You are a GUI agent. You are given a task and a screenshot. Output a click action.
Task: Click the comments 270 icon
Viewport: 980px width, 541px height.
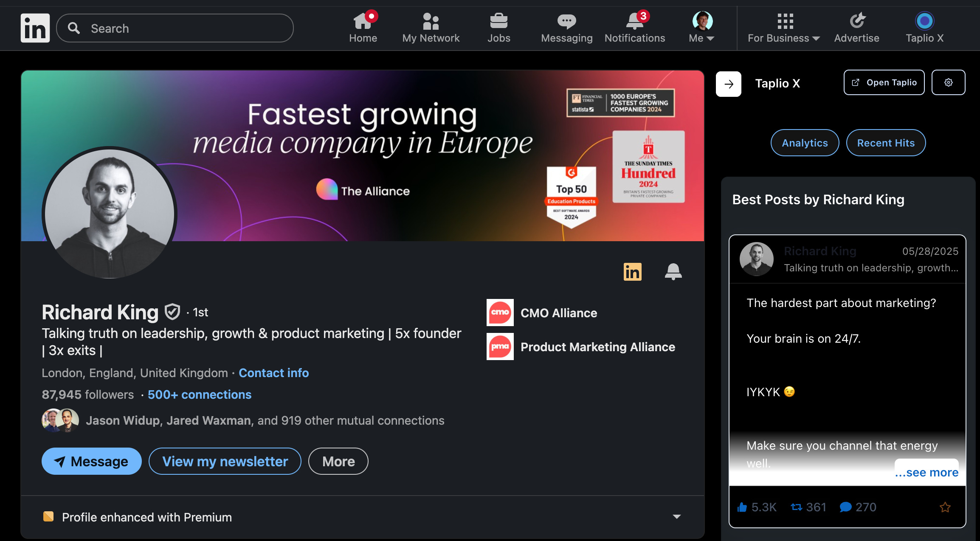coord(846,507)
